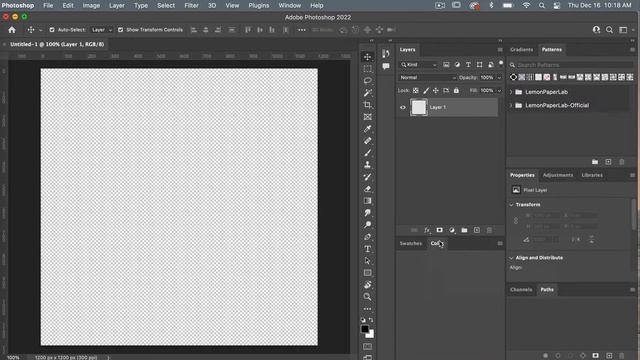Switch to the Libraries tab
The image size is (640, 360).
[x=592, y=175]
